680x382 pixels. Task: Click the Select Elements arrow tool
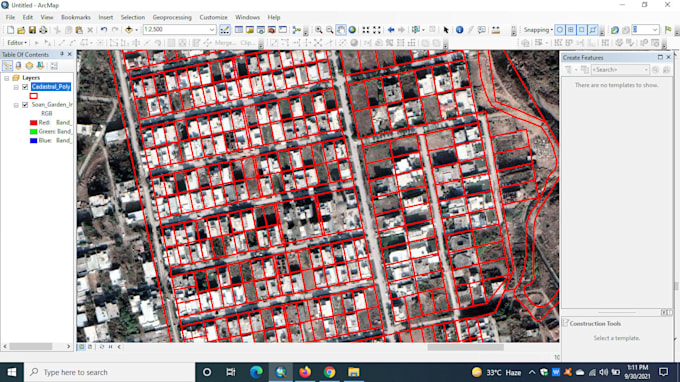tap(446, 30)
